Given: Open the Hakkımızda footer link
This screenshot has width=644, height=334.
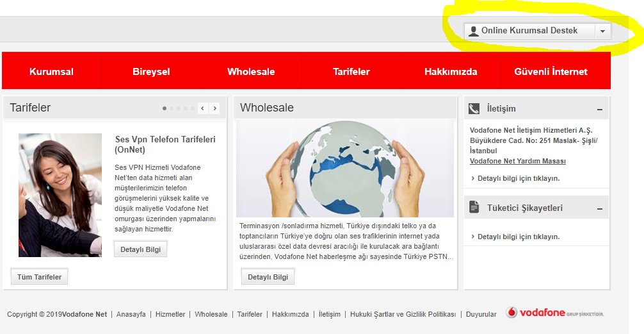Looking at the screenshot, I should coord(291,314).
